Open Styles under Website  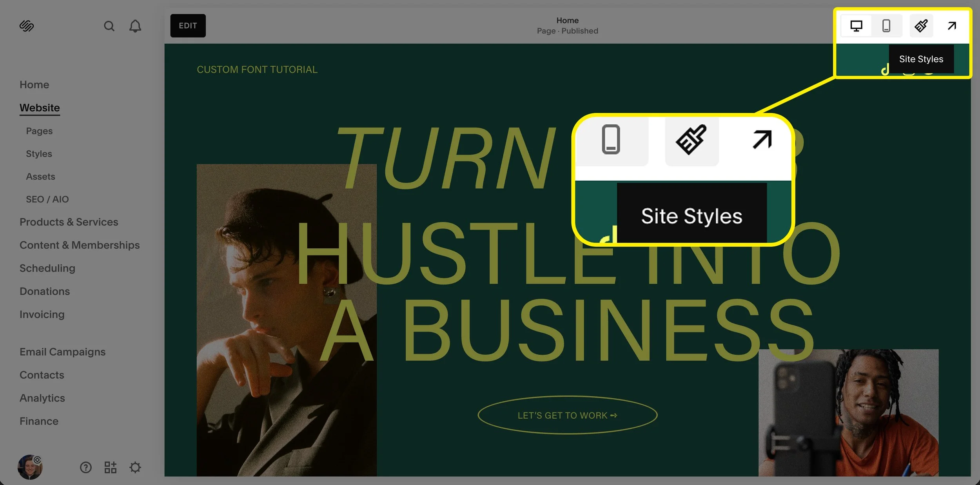(x=39, y=154)
